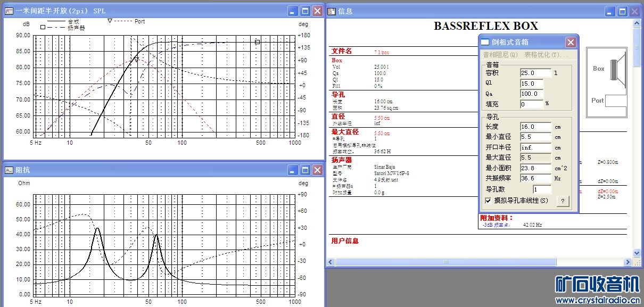The height and width of the screenshot is (307, 644).
Task: Click the ? help button in the dialog
Action: 563,201
